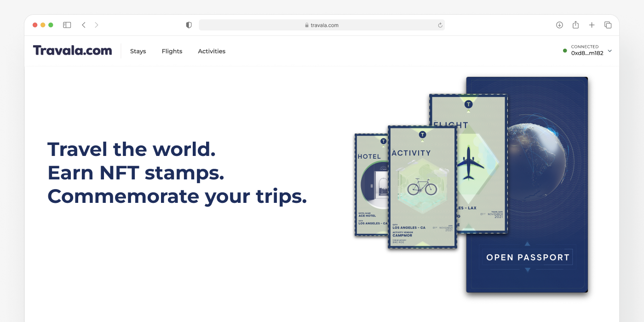Click the green maximize window button
Screen dimensions: 644x322
[x=51, y=25]
